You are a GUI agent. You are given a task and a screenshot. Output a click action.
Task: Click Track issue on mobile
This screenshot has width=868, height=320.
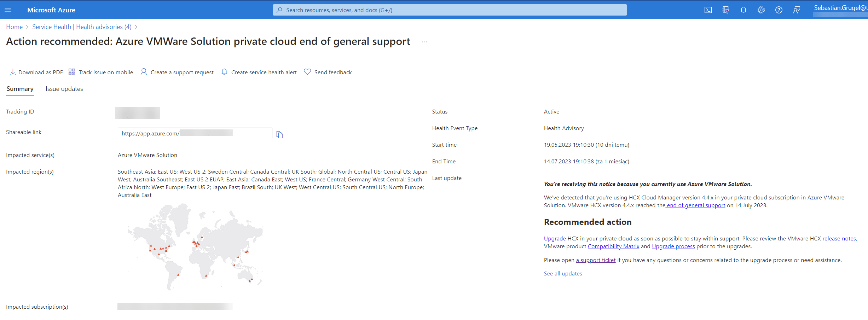click(101, 72)
